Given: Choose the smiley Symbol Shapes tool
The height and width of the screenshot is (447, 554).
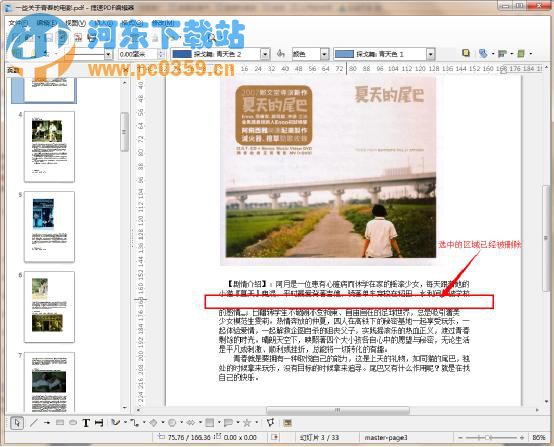Looking at the screenshot, I should 172,423.
